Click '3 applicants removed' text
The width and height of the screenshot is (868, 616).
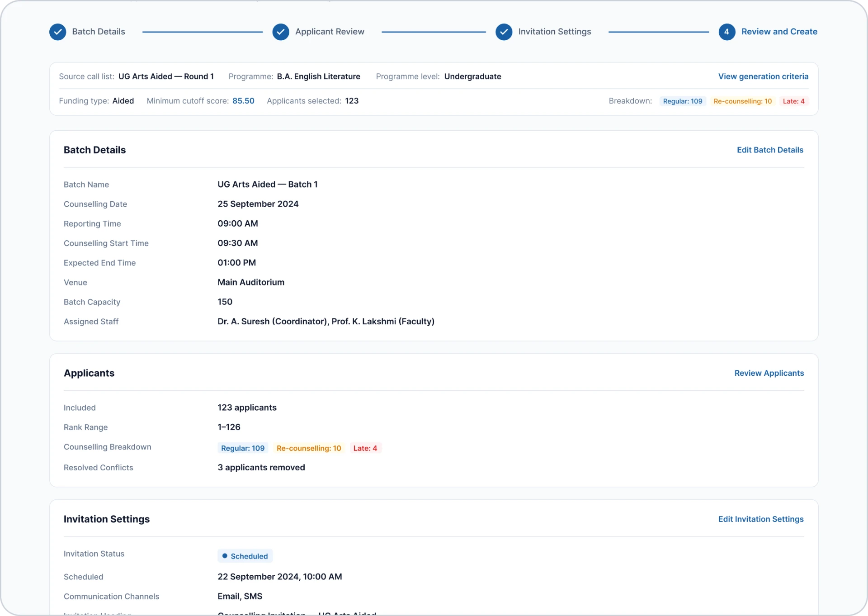coord(261,468)
